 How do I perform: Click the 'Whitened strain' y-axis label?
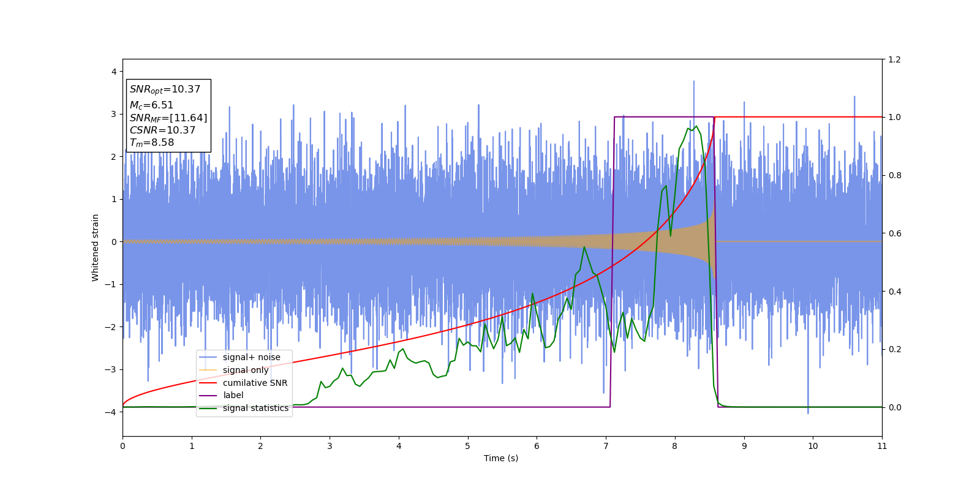[x=96, y=247]
